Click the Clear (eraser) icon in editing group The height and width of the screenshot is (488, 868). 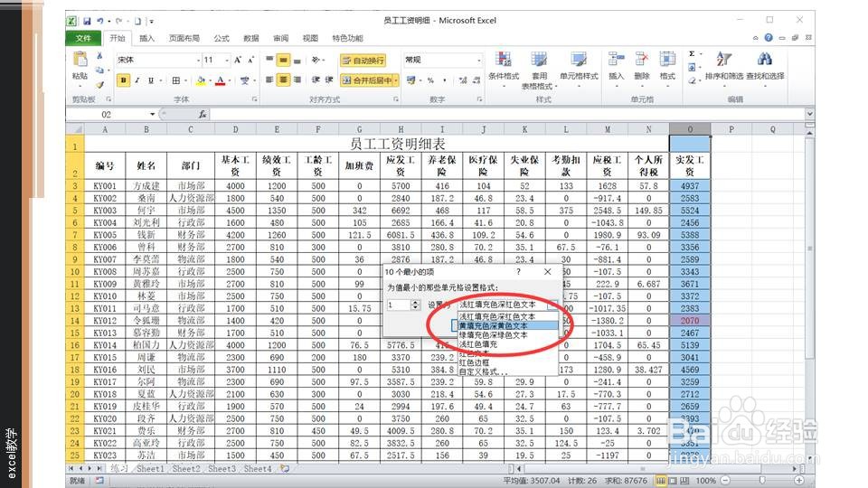tap(692, 80)
